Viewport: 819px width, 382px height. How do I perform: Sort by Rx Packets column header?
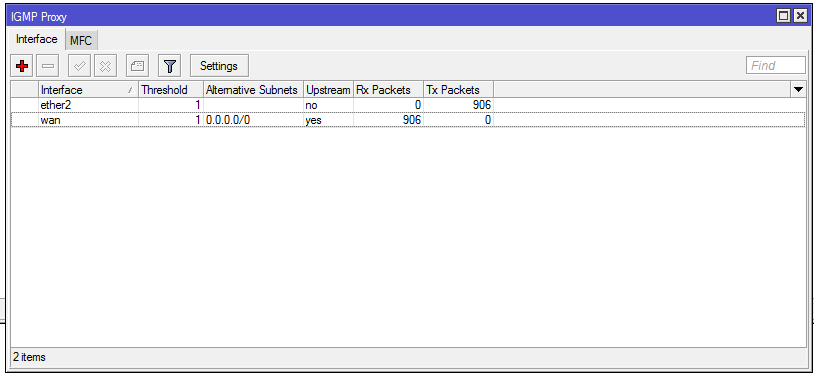point(389,90)
